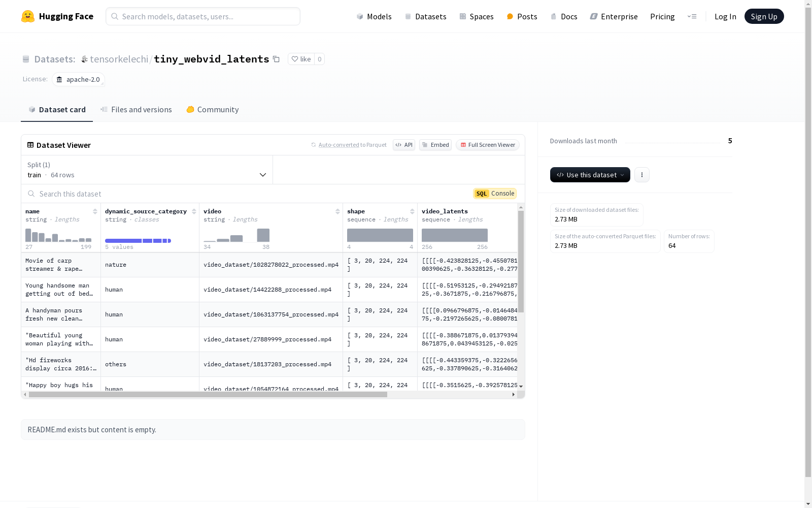Image resolution: width=812 pixels, height=508 pixels.
Task: Click the video column length histogram
Action: click(x=236, y=235)
